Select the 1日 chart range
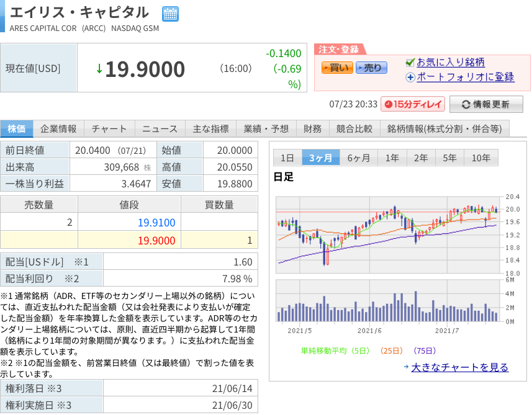The height and width of the screenshot is (415, 532). coord(287,158)
